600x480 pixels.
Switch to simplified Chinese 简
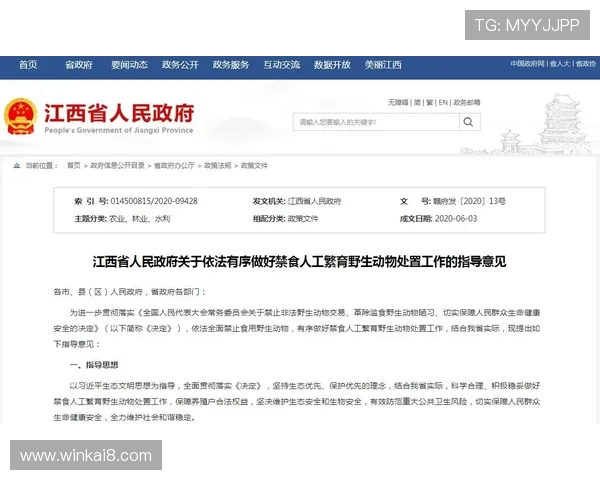pyautogui.click(x=417, y=102)
